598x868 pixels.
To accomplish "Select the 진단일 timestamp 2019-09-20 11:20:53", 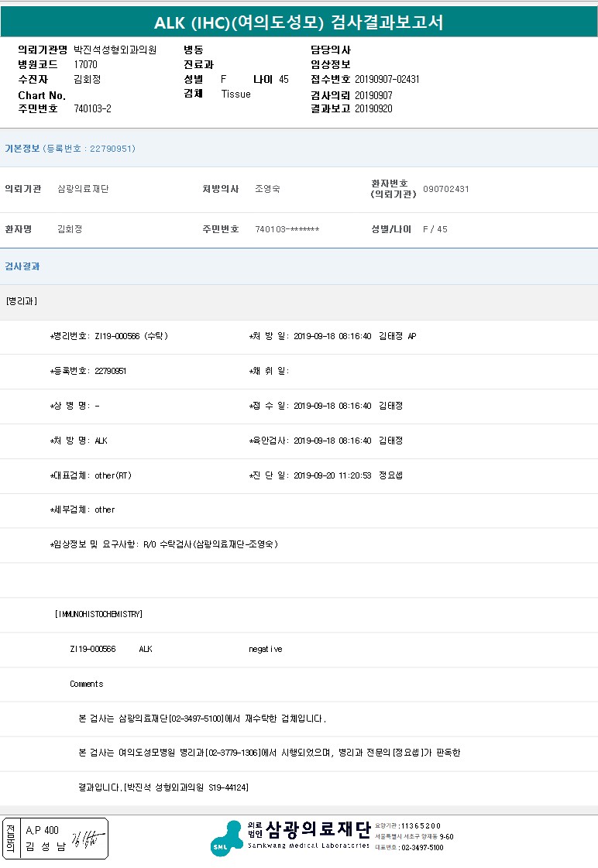I will pyautogui.click(x=332, y=475).
